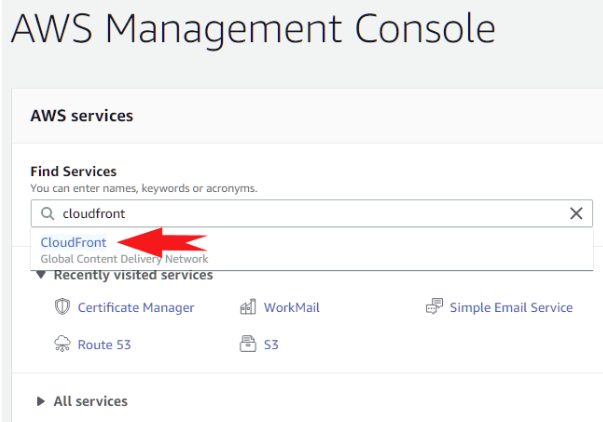Click the Global Content Delivery Network description
This screenshot has height=422, width=603.
click(124, 259)
